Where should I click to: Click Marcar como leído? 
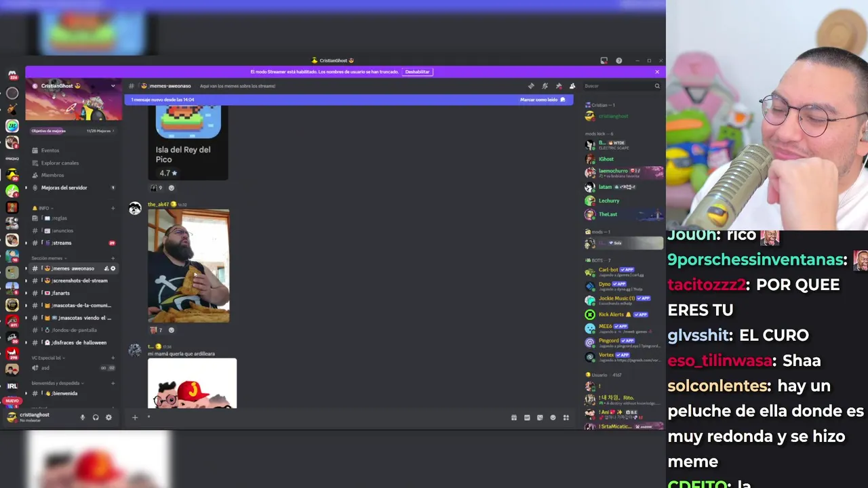tap(542, 100)
